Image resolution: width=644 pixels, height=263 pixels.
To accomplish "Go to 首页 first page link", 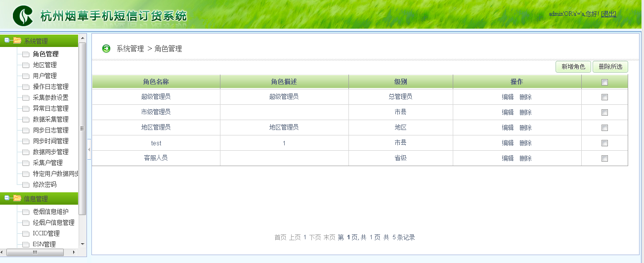I will 280,238.
